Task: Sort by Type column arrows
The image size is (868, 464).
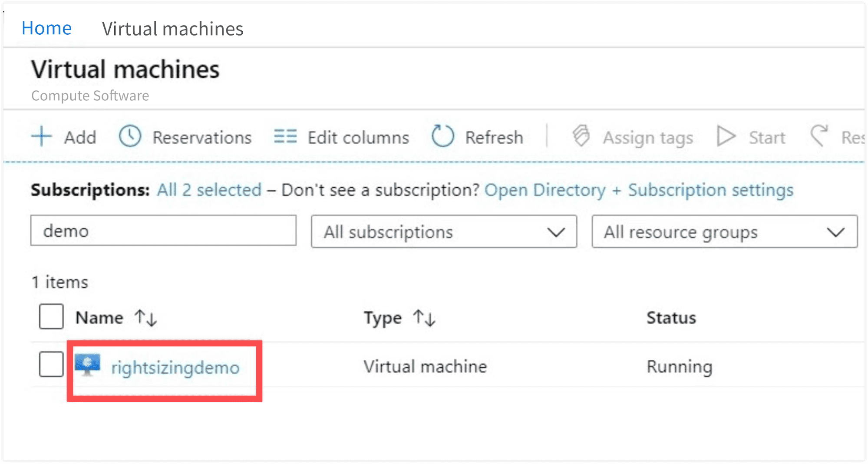Action: coord(424,318)
